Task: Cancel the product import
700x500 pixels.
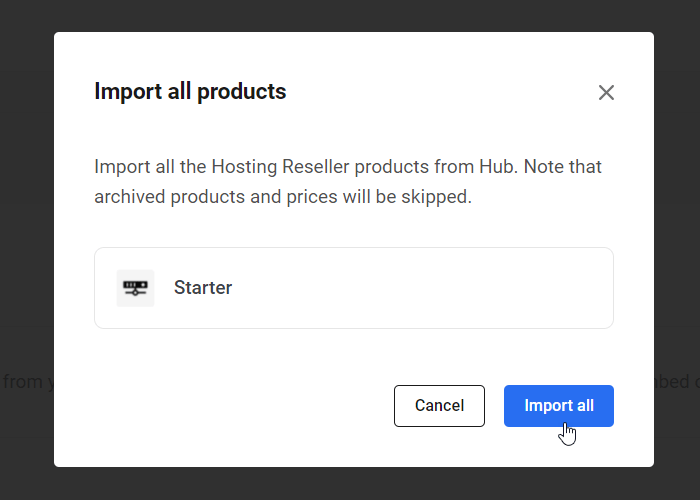Action: coord(439,406)
